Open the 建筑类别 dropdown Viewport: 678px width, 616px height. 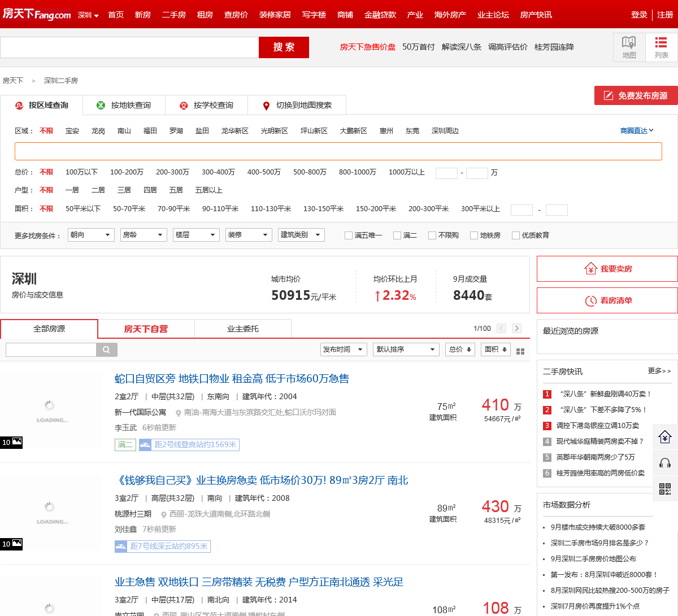tap(301, 235)
